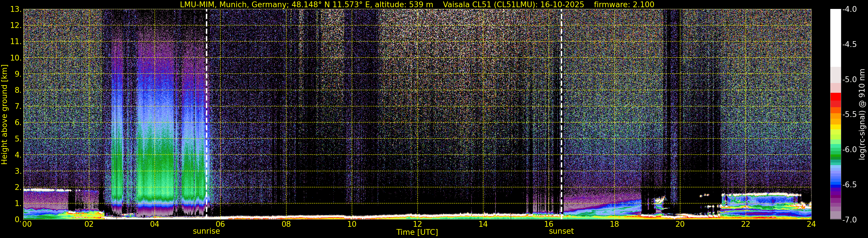Screen dimensions: 868x238
Task: Click the 00 hour tick label
Action: 26,224
